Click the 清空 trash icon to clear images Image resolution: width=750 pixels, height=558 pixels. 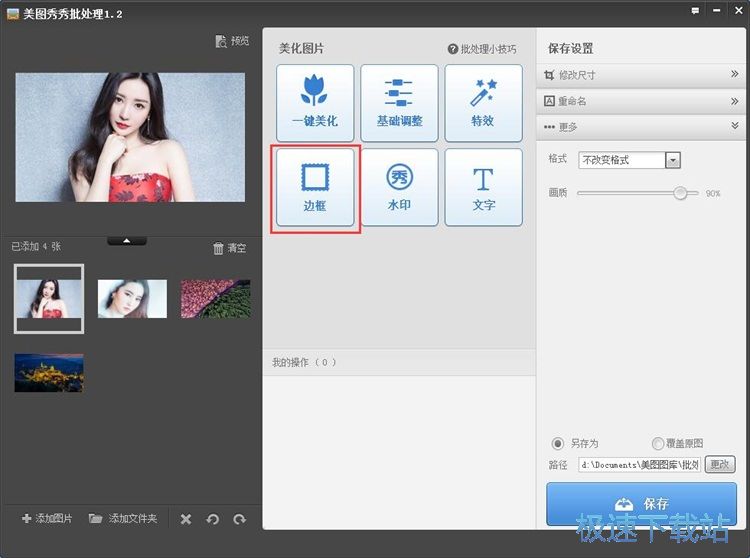click(219, 248)
